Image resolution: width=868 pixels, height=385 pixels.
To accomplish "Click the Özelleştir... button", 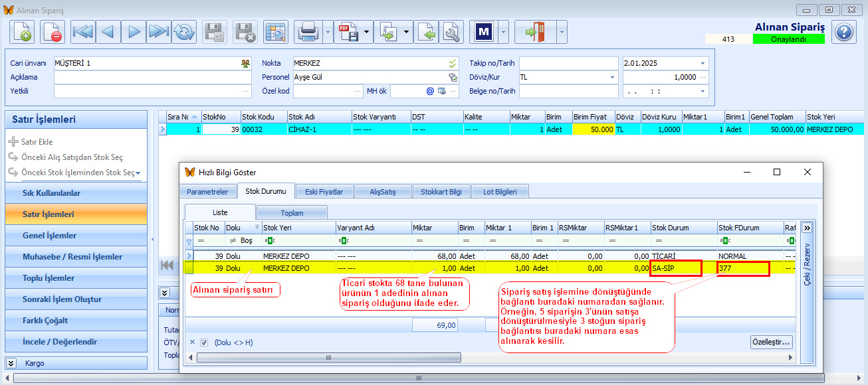I will pyautogui.click(x=771, y=343).
